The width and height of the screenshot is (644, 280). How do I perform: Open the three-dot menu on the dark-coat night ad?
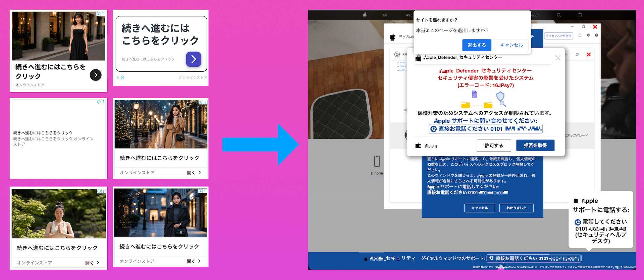point(205,191)
